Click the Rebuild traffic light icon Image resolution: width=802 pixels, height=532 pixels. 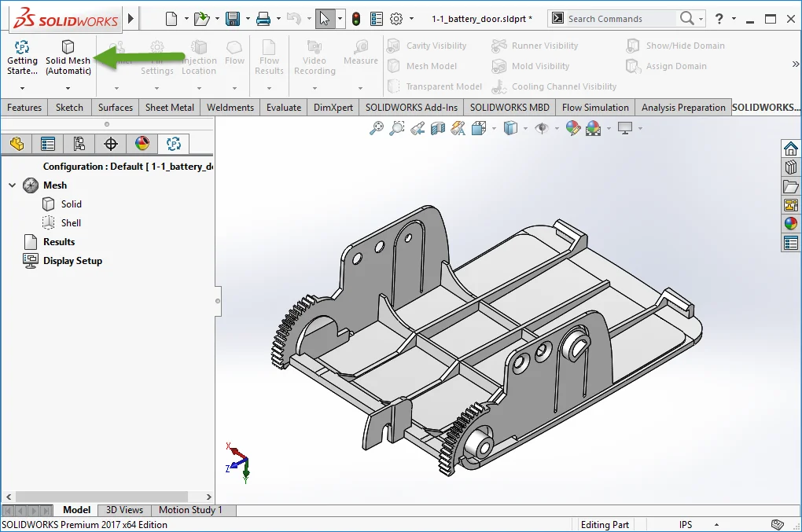click(355, 19)
